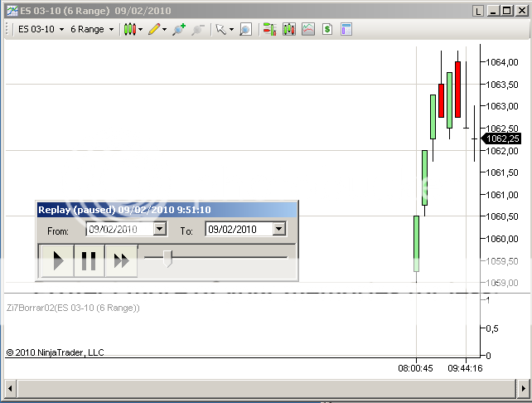Click the green dollar strategies icon
The image size is (532, 403).
[327, 29]
